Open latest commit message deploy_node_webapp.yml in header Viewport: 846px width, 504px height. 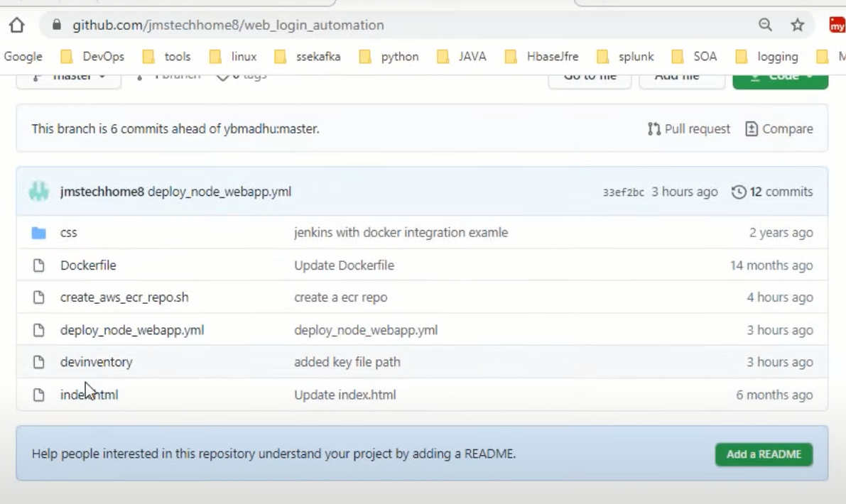click(219, 192)
